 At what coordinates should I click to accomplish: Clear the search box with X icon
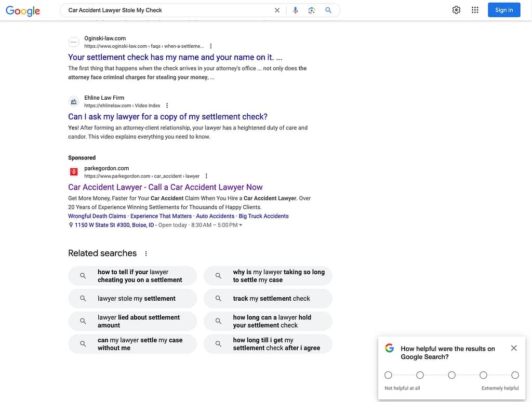277,10
